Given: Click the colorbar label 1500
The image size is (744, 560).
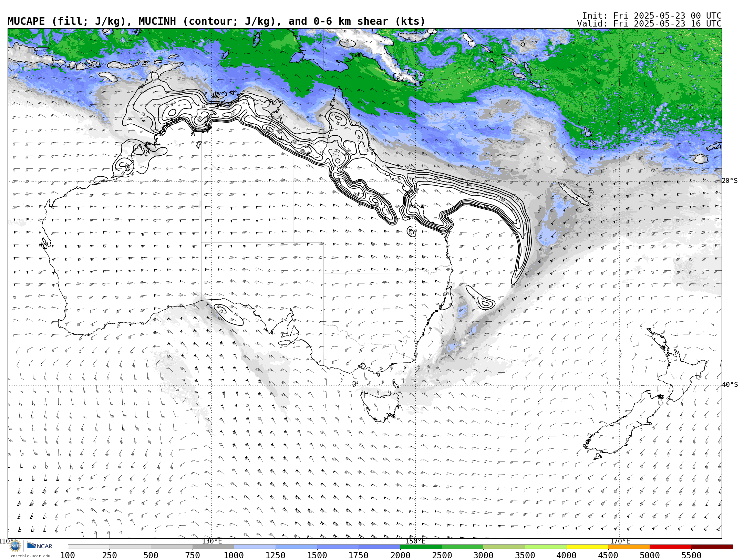Looking at the screenshot, I should (317, 555).
